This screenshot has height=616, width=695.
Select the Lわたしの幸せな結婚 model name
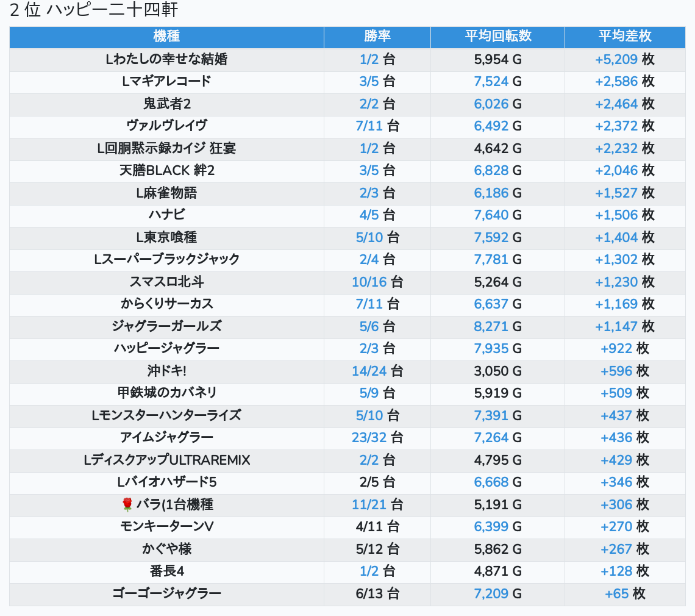166,59
